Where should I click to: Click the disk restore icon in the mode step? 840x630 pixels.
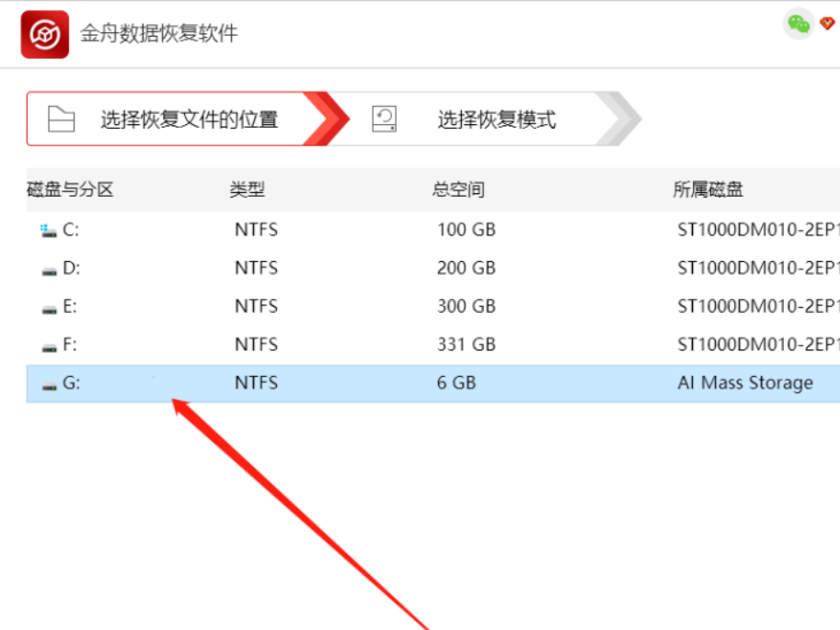pos(384,119)
